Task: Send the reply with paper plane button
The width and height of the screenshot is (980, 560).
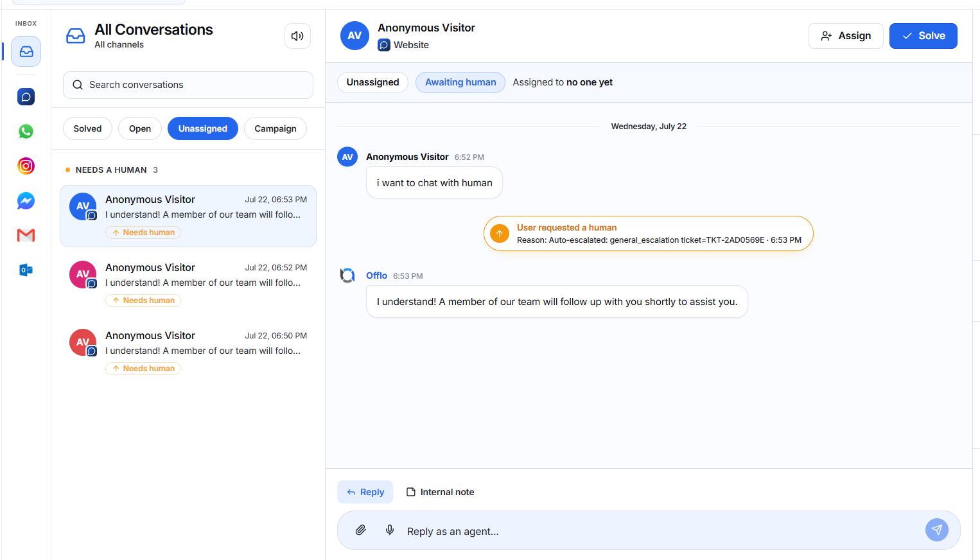Action: coord(937,530)
